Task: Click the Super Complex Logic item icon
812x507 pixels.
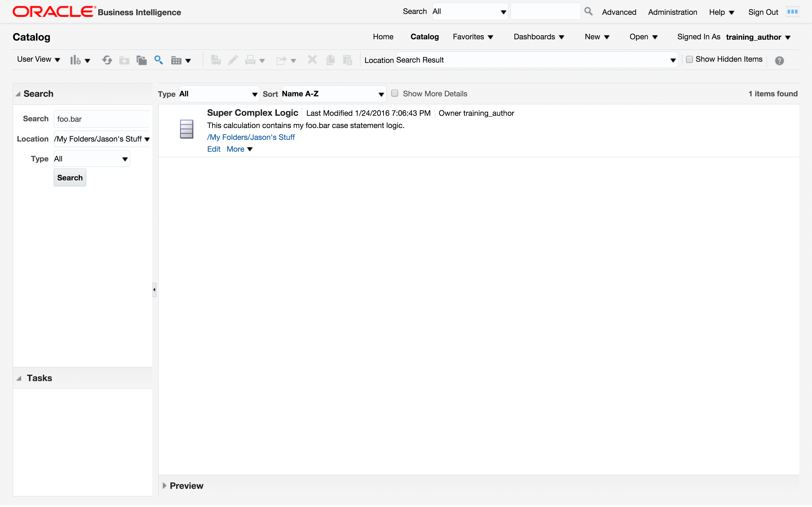Action: pos(187,129)
